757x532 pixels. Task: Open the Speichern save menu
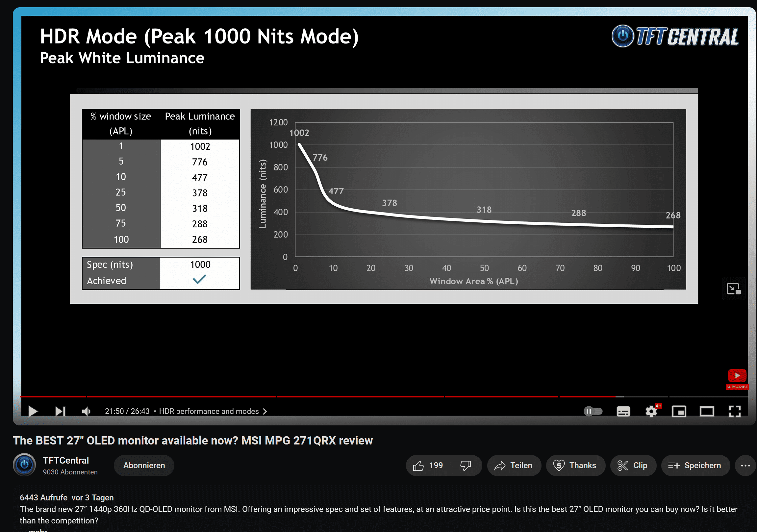[695, 465]
